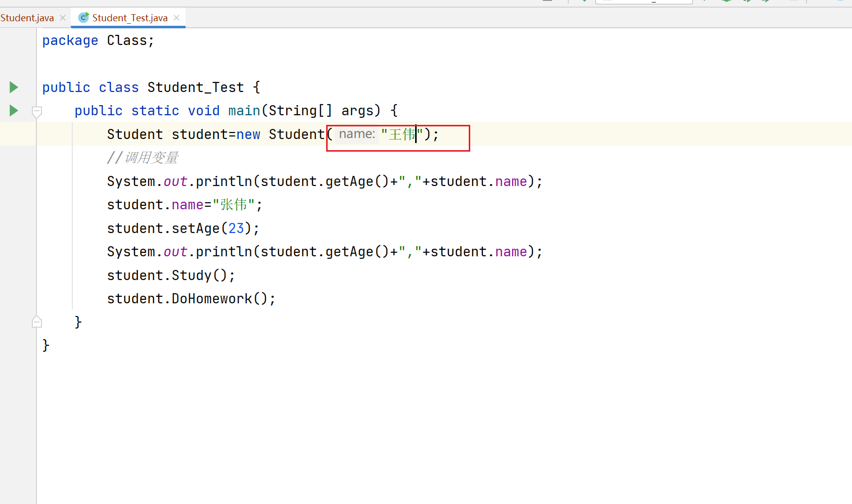Viewport: 852px width, 504px height.
Task: Close the Student.java tab
Action: pos(63,18)
